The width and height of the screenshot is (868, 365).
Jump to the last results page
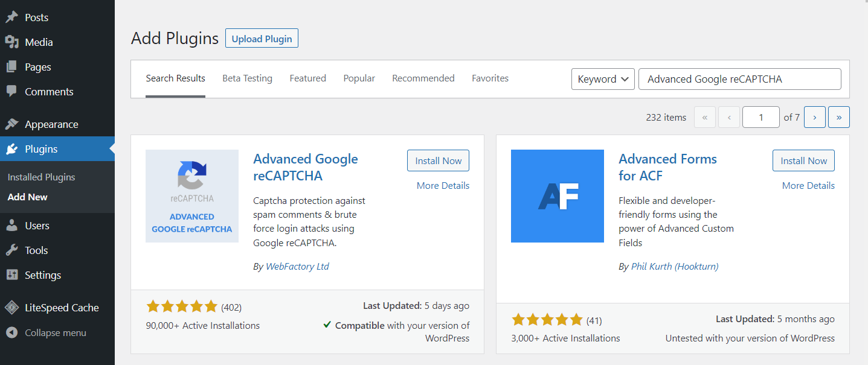838,118
